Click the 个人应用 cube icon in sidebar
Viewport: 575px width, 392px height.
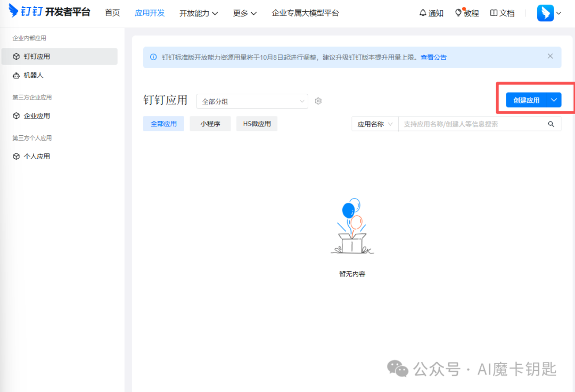(16, 157)
